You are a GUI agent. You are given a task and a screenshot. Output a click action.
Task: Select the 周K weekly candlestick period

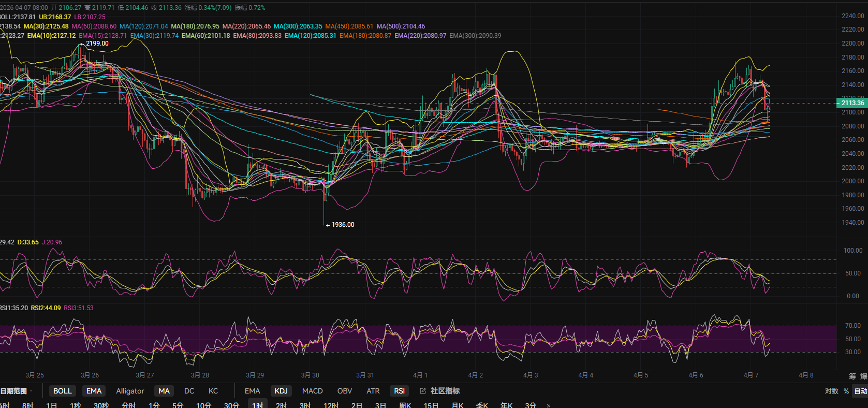click(x=404, y=405)
